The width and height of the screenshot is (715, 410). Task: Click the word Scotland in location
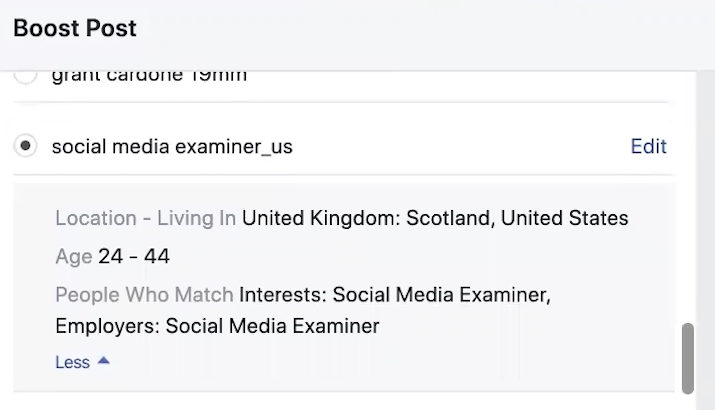coord(448,218)
